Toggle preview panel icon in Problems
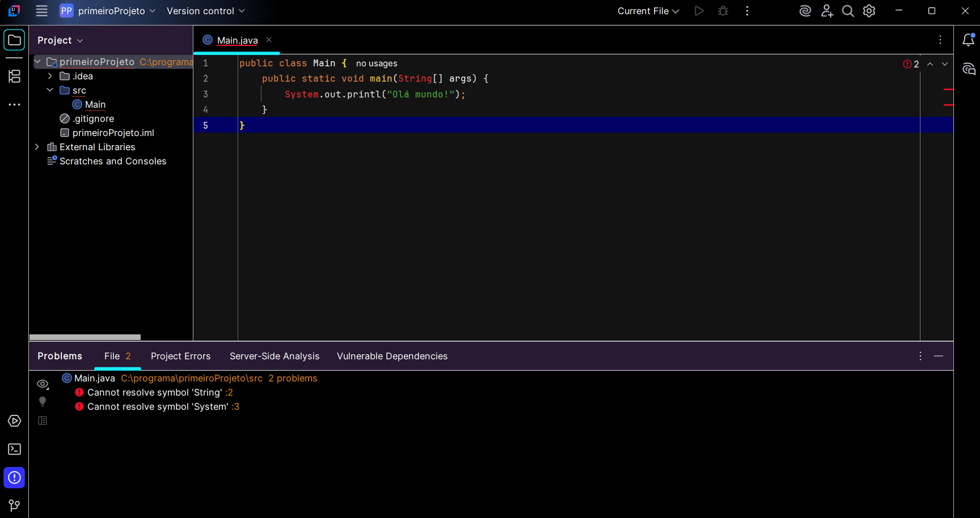This screenshot has height=518, width=980. 43,421
